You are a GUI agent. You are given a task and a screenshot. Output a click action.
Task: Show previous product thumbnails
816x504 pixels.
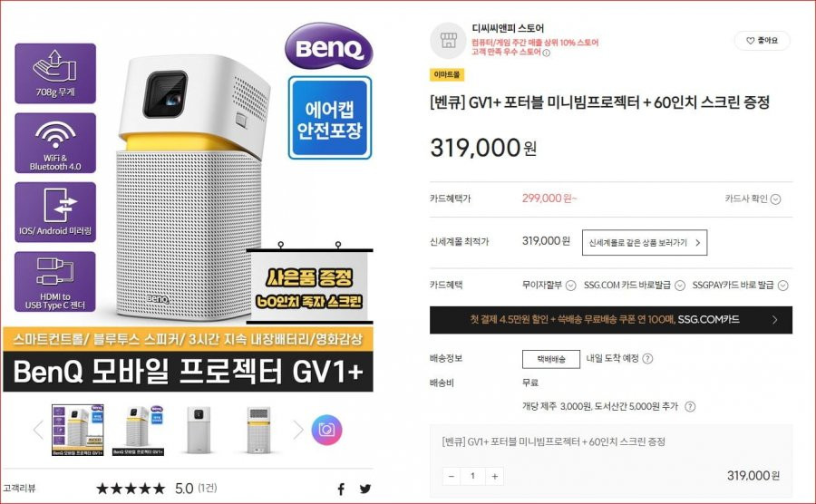pos(38,430)
